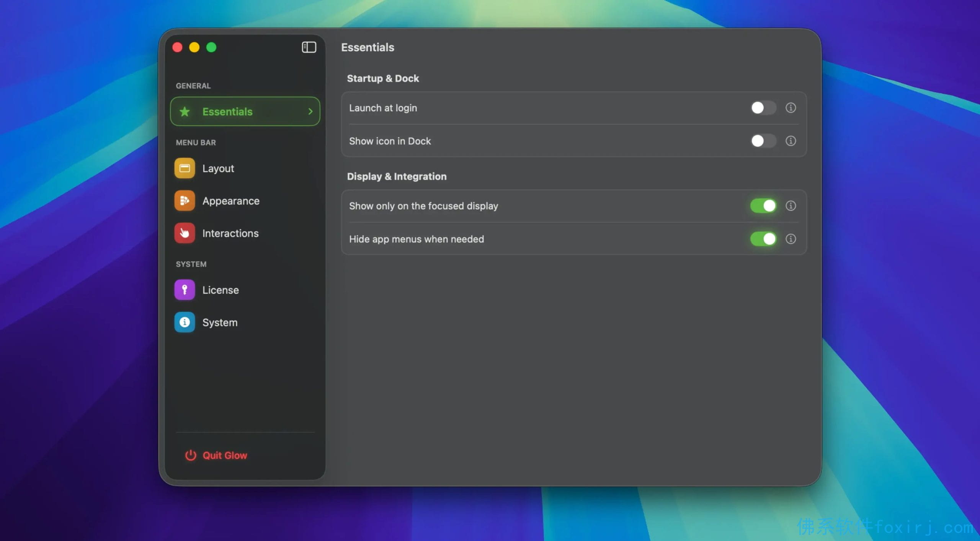Click the red close window button
Screen dimensions: 980x541
[x=177, y=47]
